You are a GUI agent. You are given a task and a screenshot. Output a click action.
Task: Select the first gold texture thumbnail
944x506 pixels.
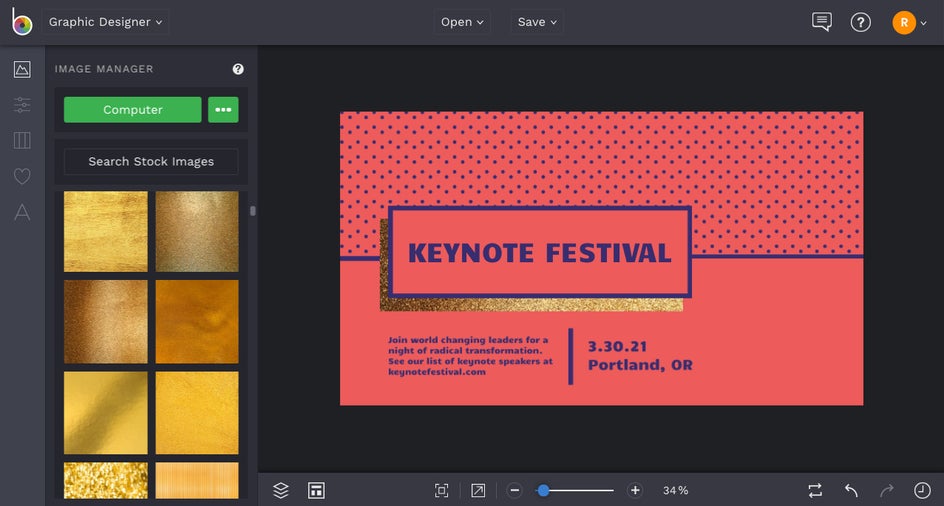(x=106, y=231)
